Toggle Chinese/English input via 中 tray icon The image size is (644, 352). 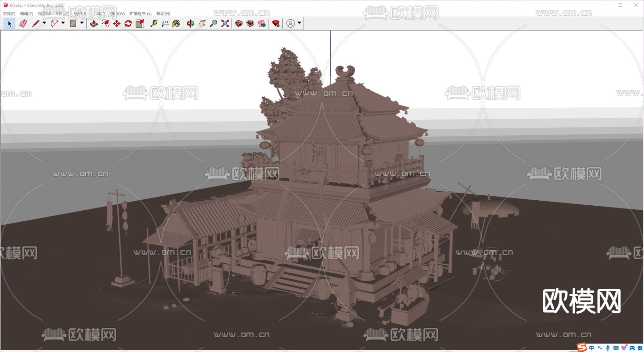click(591, 347)
